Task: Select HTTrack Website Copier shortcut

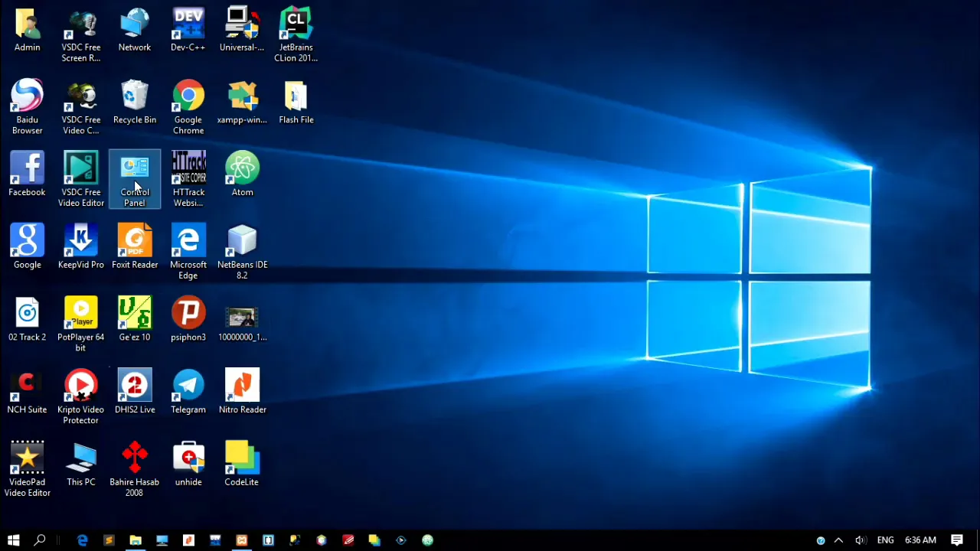Action: point(188,180)
